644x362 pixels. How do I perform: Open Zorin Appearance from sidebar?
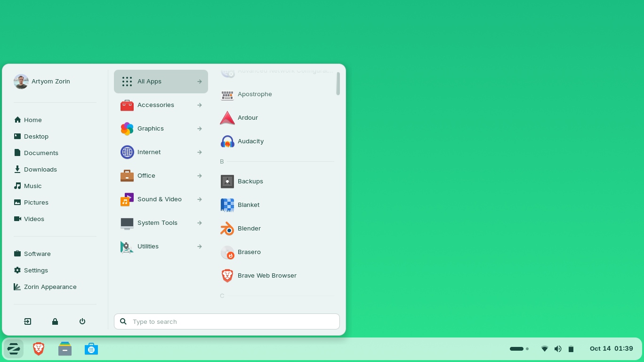(x=50, y=287)
